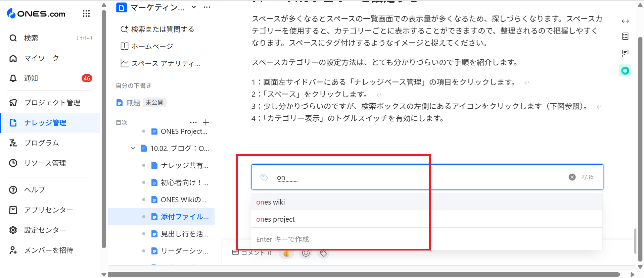Click the smiley reaction icon

click(x=306, y=253)
